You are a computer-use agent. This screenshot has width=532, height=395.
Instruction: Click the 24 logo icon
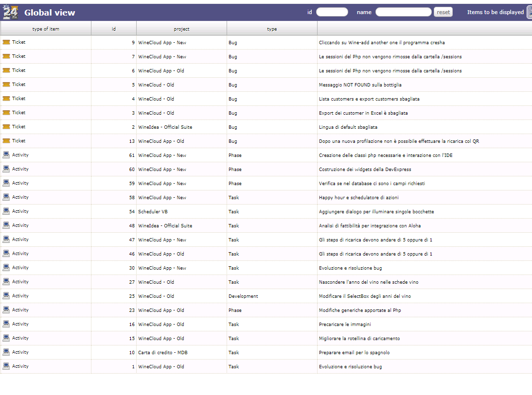click(x=11, y=12)
